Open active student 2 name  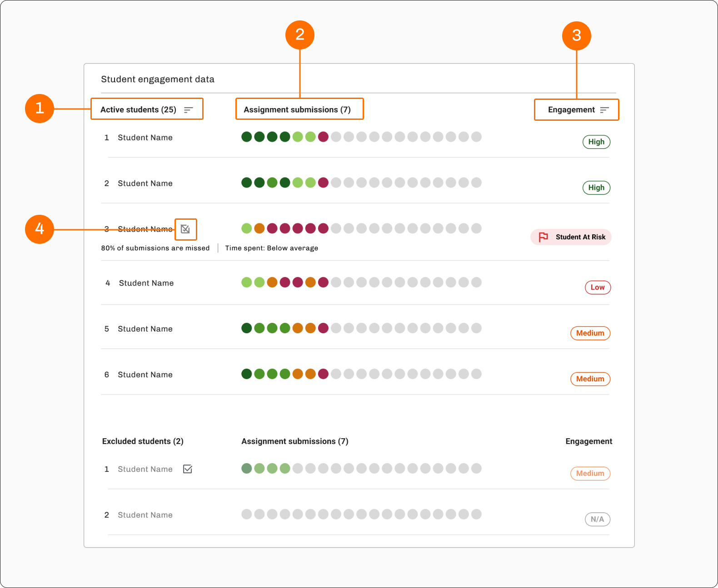(x=145, y=183)
